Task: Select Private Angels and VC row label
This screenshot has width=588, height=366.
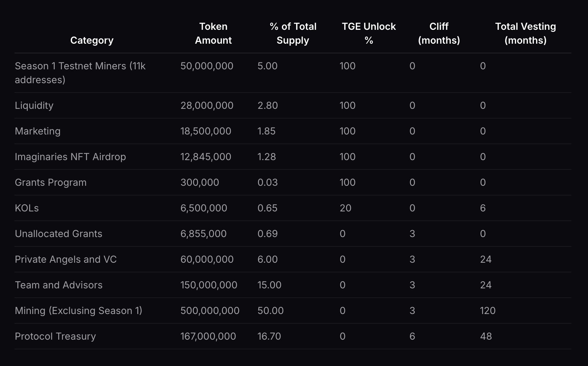Action: [x=66, y=259]
